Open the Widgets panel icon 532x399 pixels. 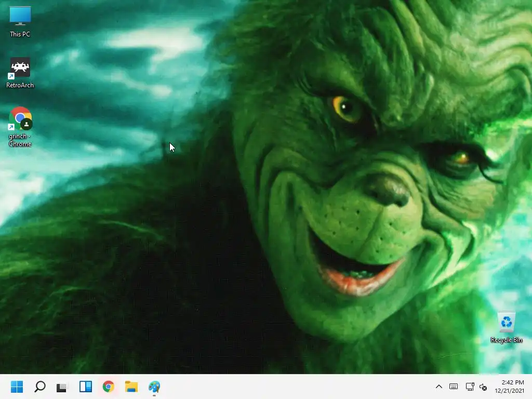[86, 387]
